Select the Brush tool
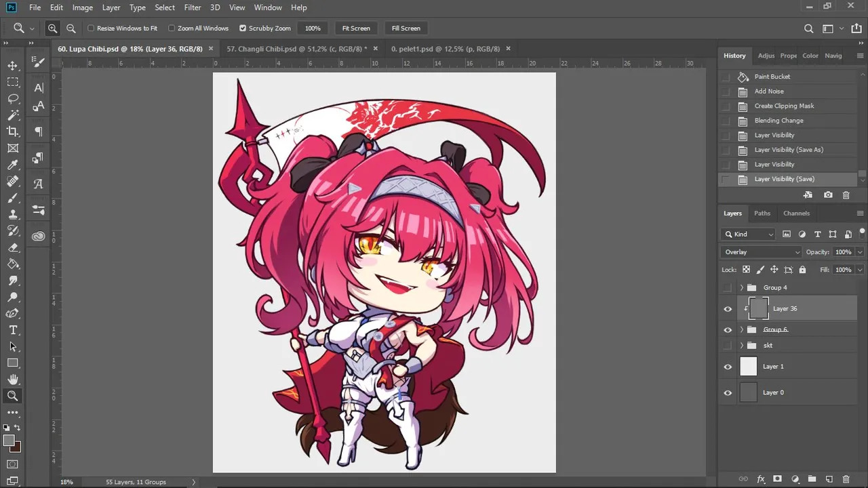 pyautogui.click(x=12, y=198)
